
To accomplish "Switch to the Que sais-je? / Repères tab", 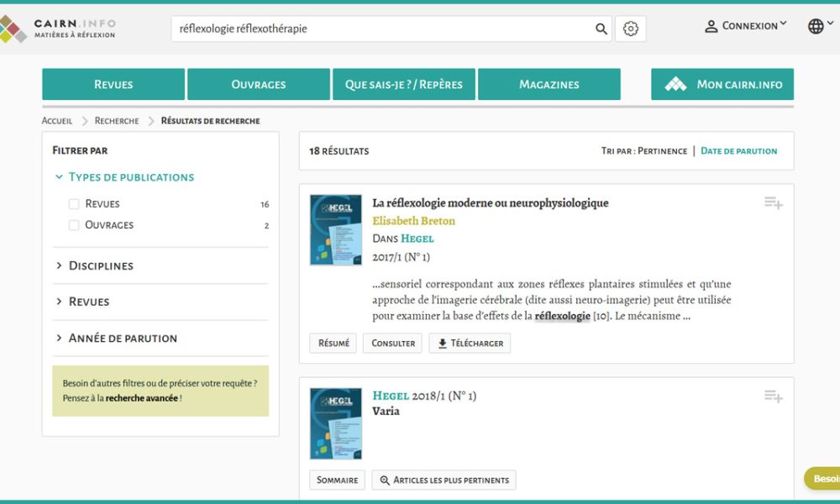I will coord(404,84).
